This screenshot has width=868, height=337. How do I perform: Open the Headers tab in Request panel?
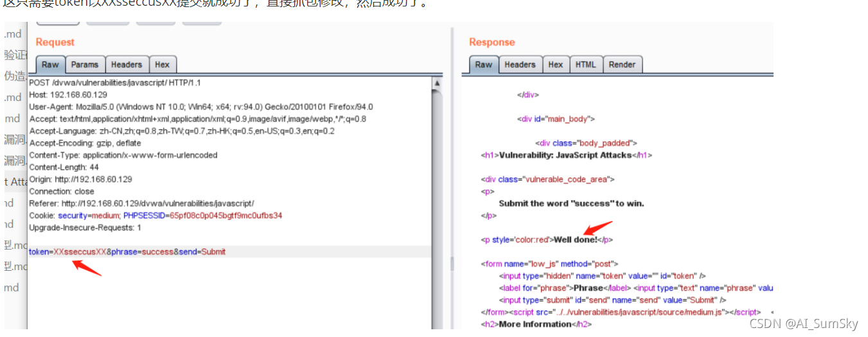(127, 64)
